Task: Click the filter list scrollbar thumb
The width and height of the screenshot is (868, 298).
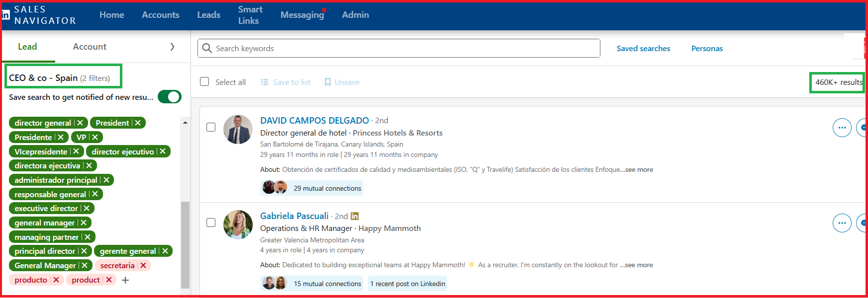Action: click(x=185, y=245)
